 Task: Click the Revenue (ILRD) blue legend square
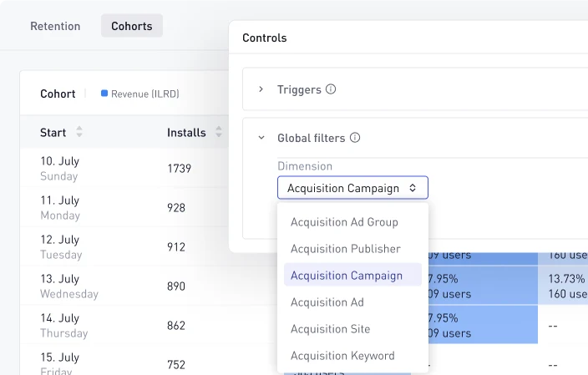click(104, 94)
